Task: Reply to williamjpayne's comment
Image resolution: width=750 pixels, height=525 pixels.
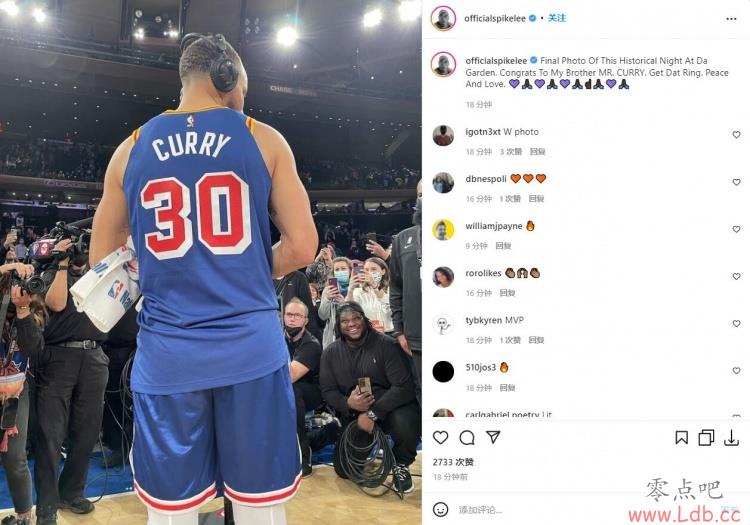Action: coord(503,246)
